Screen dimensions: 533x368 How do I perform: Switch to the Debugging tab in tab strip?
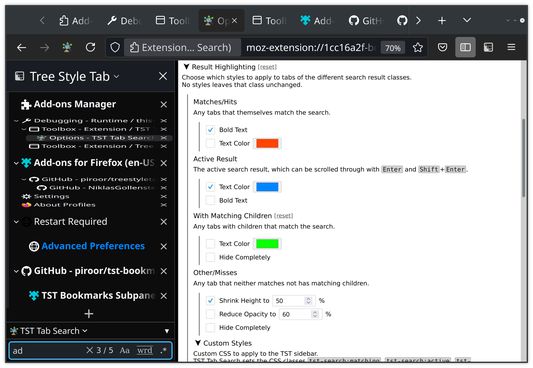(124, 21)
